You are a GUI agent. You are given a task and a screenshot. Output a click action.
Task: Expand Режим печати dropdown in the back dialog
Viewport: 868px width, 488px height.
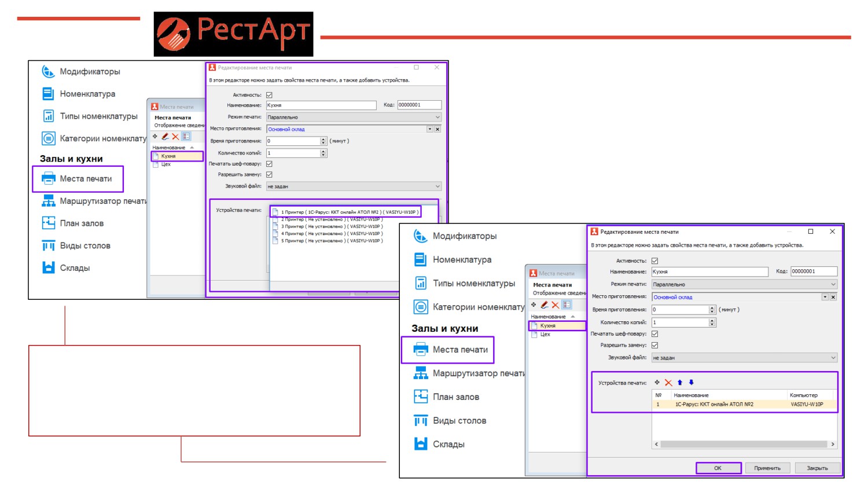(x=437, y=117)
